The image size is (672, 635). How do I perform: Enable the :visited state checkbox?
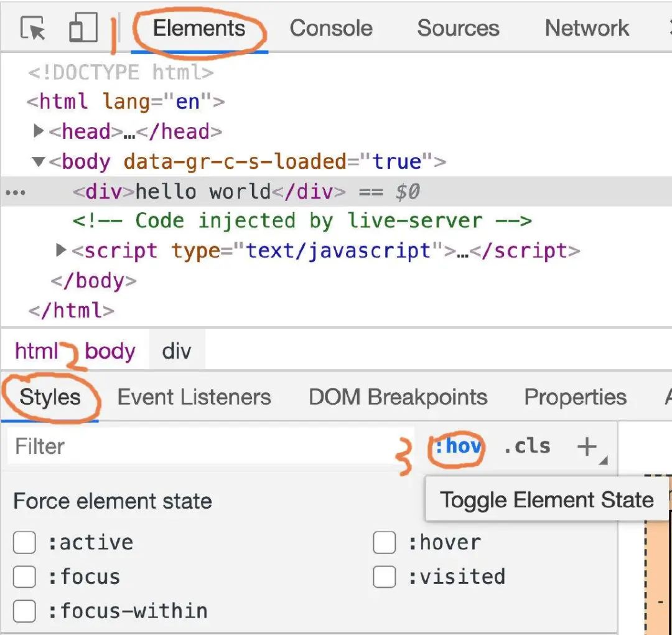pyautogui.click(x=384, y=576)
